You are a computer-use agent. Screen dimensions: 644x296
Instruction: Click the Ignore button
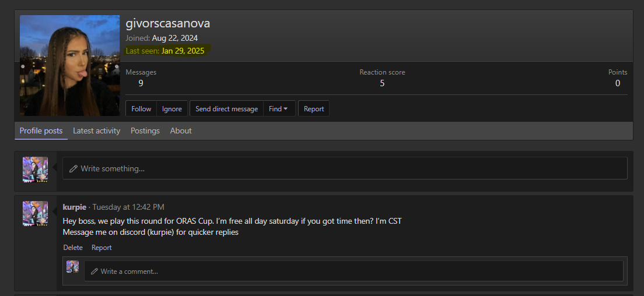tap(171, 108)
